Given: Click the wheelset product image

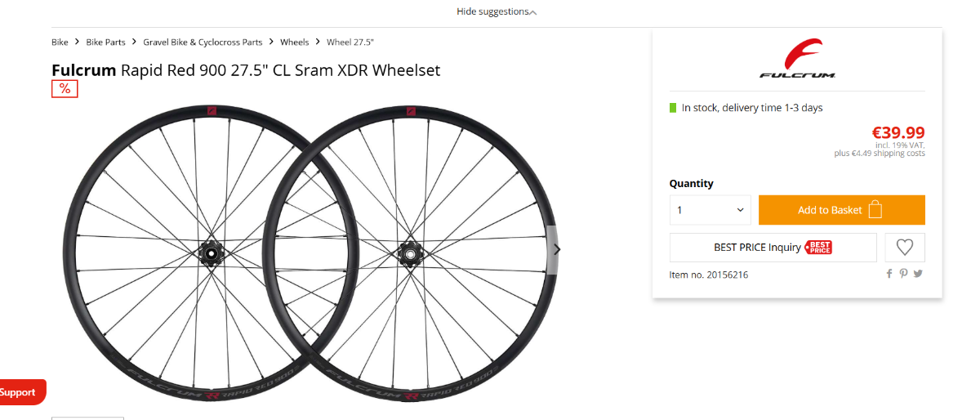Looking at the screenshot, I should click(x=310, y=252).
